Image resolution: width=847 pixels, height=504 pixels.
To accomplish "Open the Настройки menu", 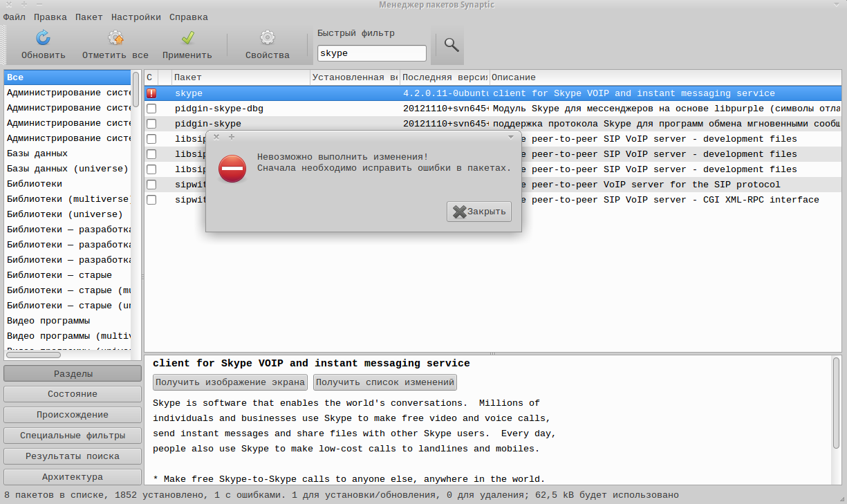I will pos(136,17).
